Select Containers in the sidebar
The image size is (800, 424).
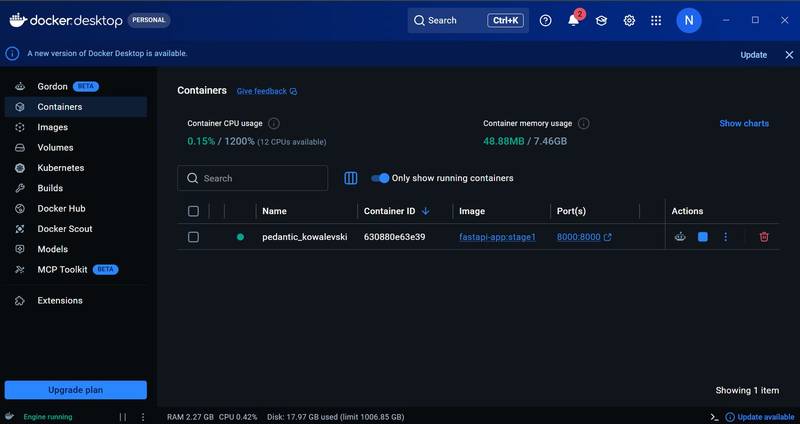[76, 107]
